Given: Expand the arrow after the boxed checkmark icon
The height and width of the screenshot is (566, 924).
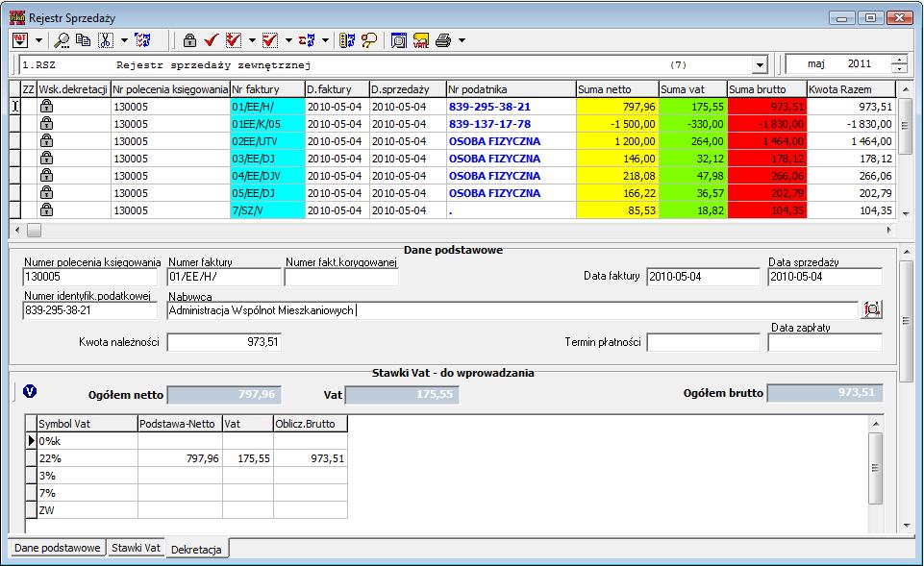Looking at the screenshot, I should point(288,40).
